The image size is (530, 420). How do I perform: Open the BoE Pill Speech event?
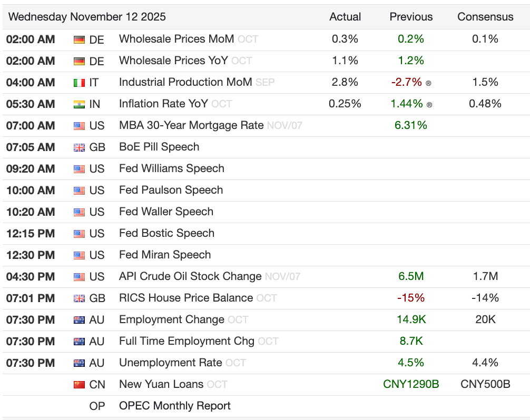tap(159, 147)
